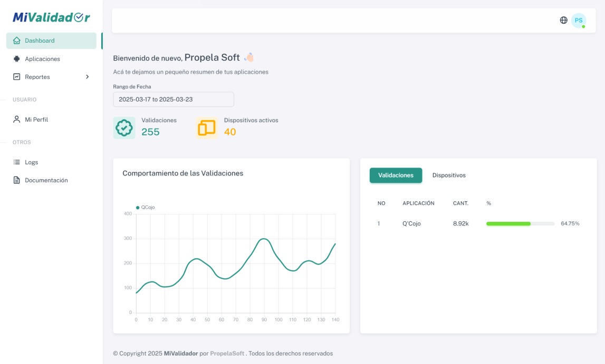The height and width of the screenshot is (364, 605).
Task: Click the Dashboard home icon
Action: pyautogui.click(x=17, y=41)
